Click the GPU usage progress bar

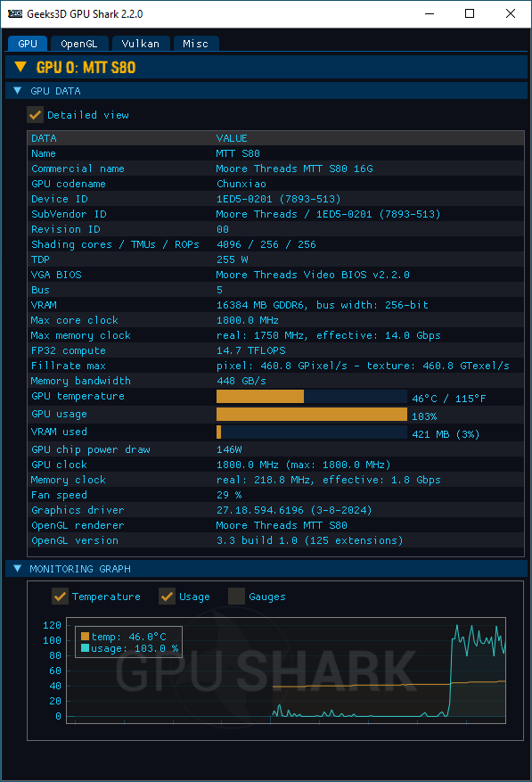click(312, 415)
